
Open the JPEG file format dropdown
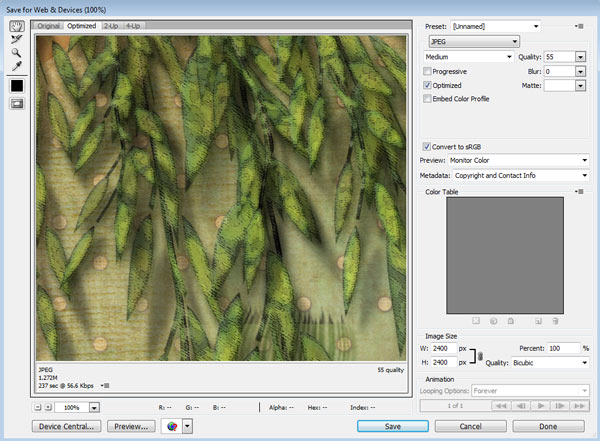(x=473, y=41)
